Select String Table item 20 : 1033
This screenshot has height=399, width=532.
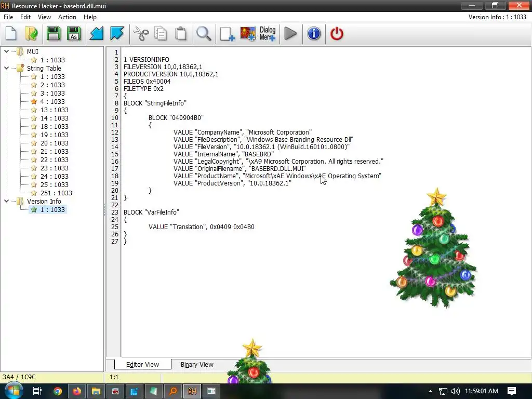click(54, 143)
